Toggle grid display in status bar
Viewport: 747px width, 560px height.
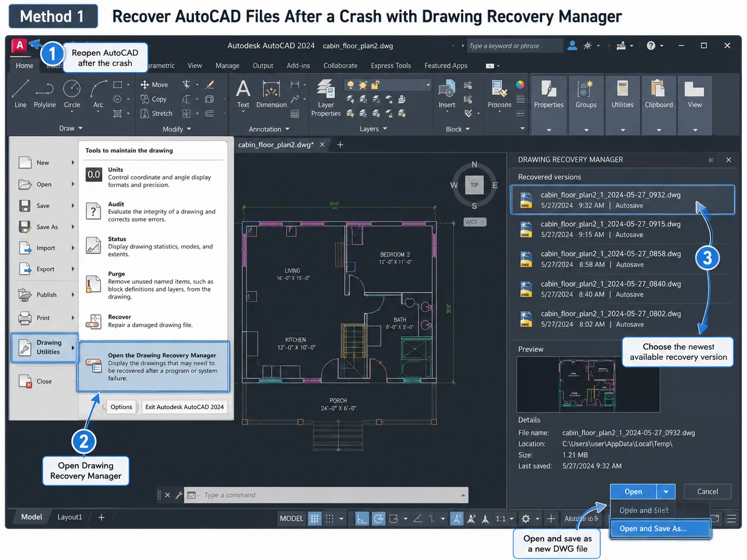[x=315, y=518]
